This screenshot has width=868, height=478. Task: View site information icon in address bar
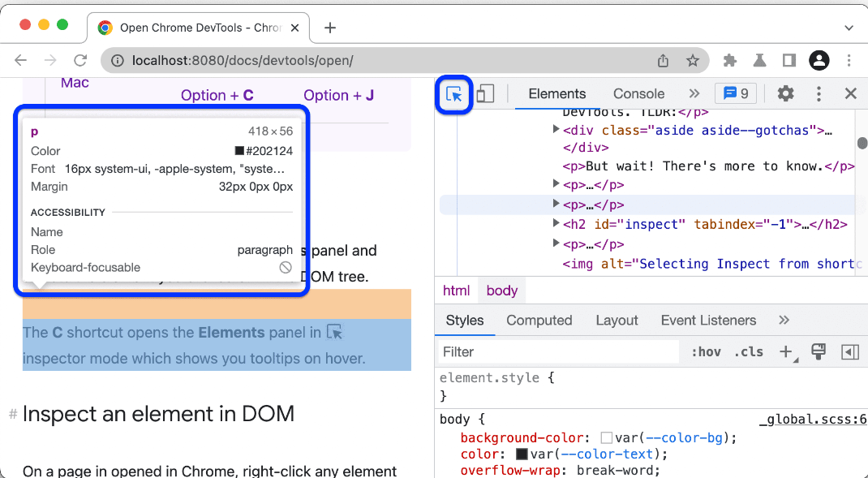pos(118,60)
